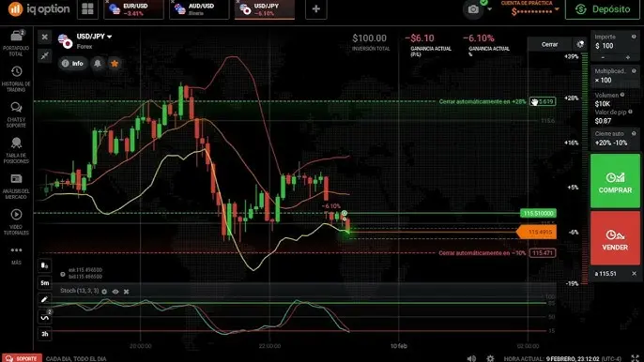This screenshot has height=362, width=644.
Task: Click the camera screenshot icon
Action: tap(473, 9)
